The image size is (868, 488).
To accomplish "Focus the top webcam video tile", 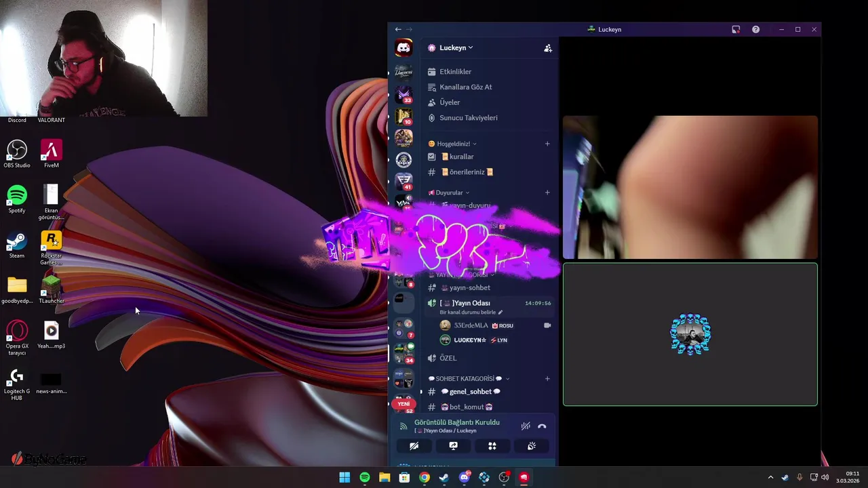I will pyautogui.click(x=690, y=188).
